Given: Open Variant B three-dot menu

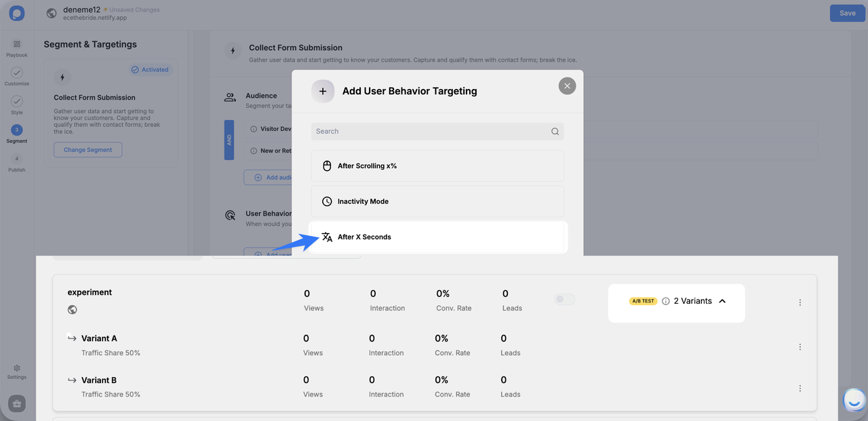Looking at the screenshot, I should click(800, 388).
